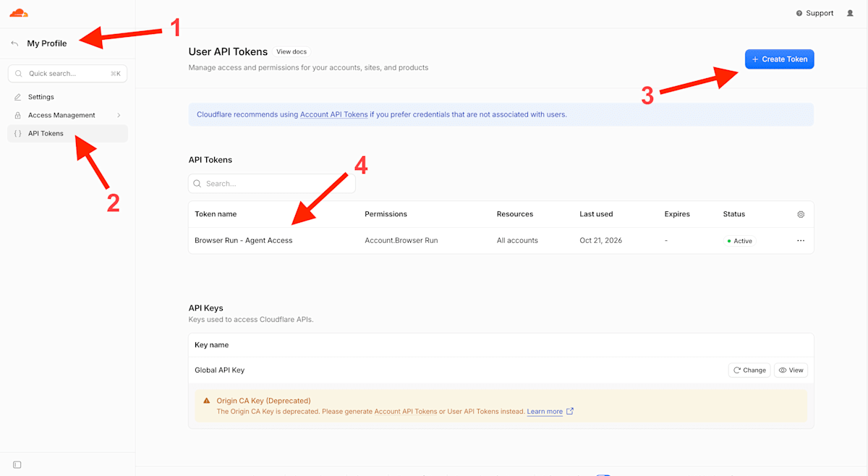This screenshot has height=476, width=868.
Task: Click the magnifier icon in token Search box
Action: tap(197, 184)
